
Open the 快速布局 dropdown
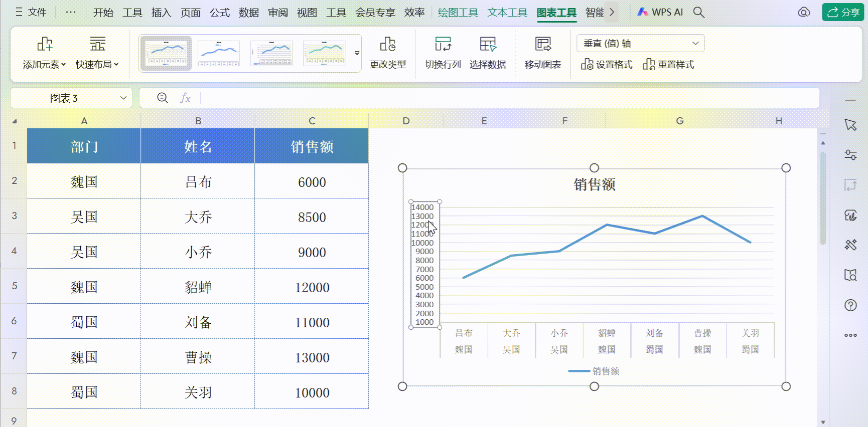click(x=97, y=53)
